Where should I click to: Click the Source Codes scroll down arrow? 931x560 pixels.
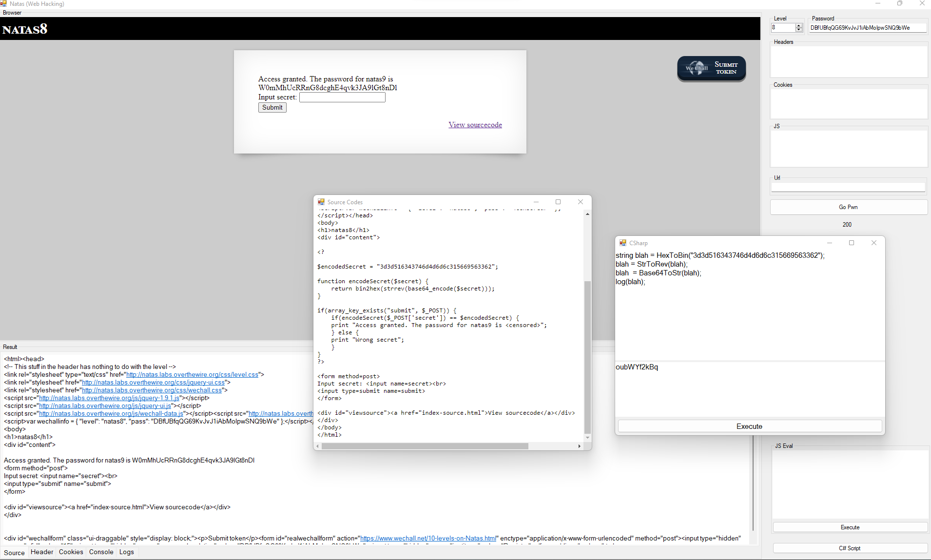click(587, 438)
